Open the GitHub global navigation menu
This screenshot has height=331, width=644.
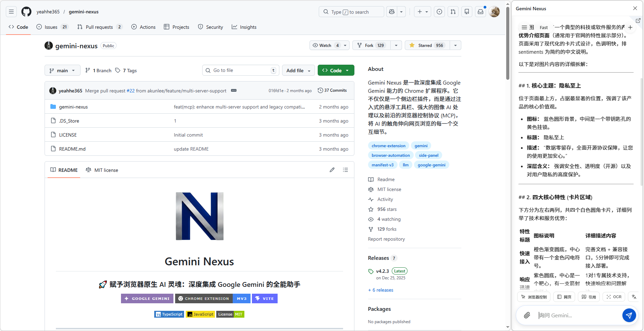(11, 12)
